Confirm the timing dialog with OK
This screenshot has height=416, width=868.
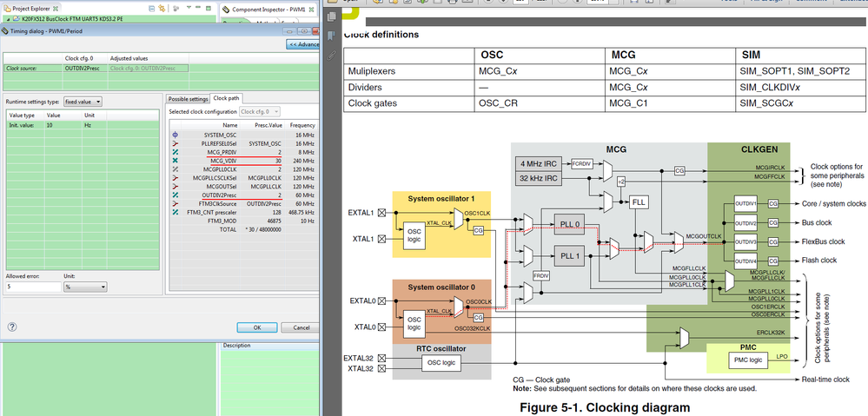click(257, 327)
